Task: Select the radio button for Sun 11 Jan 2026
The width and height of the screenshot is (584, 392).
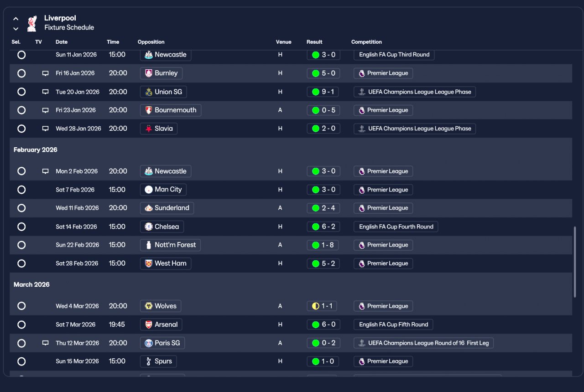Action: click(x=21, y=55)
